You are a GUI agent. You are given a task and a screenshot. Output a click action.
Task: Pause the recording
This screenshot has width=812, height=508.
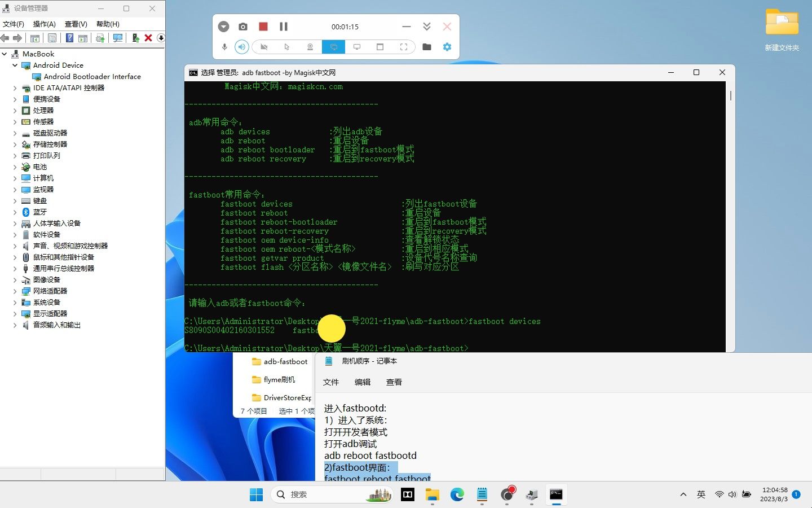284,27
